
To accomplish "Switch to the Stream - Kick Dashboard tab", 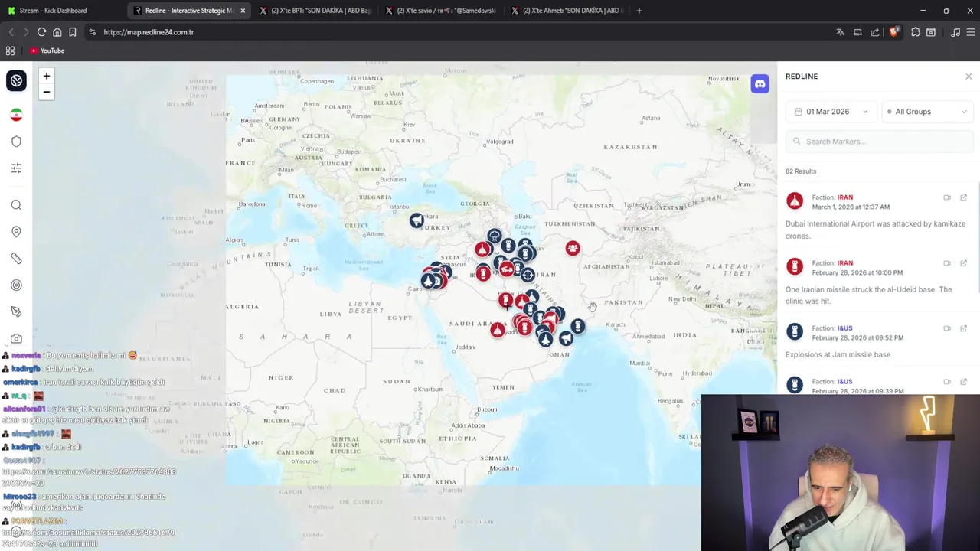I will tap(63, 11).
